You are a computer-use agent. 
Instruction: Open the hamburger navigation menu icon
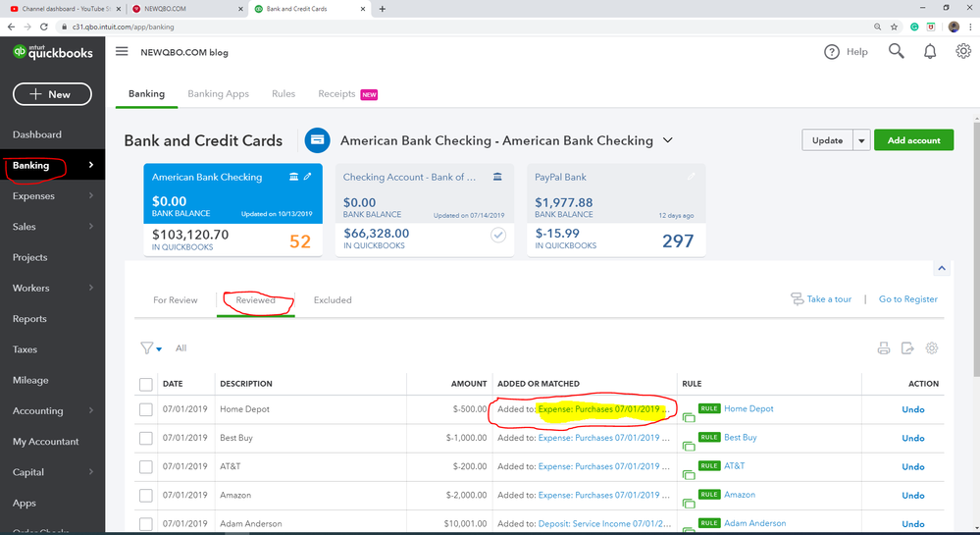pyautogui.click(x=122, y=52)
